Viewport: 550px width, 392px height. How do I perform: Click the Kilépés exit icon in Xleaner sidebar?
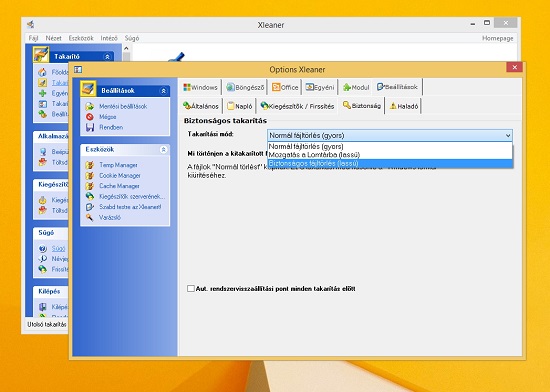42,307
